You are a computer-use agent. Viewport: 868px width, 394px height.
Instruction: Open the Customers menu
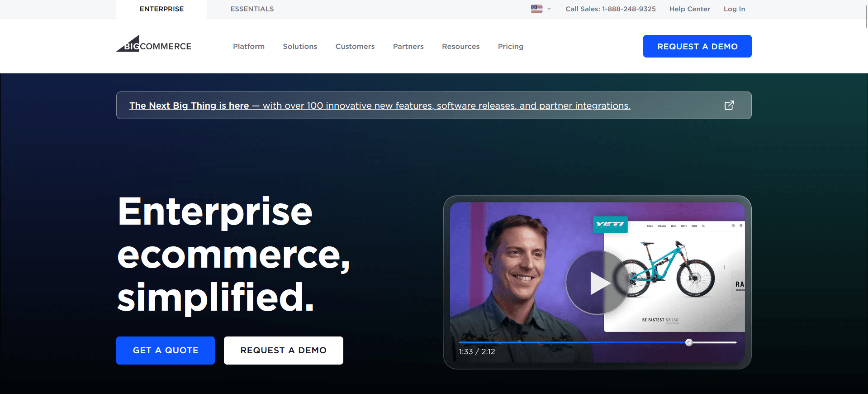tap(355, 46)
